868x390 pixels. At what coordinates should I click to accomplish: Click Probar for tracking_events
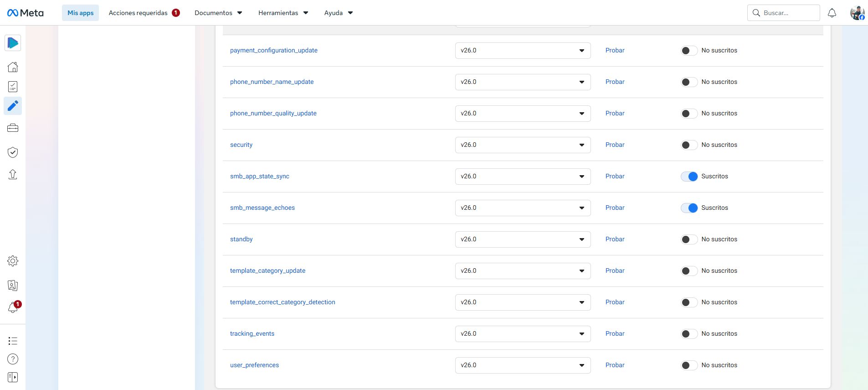click(615, 333)
